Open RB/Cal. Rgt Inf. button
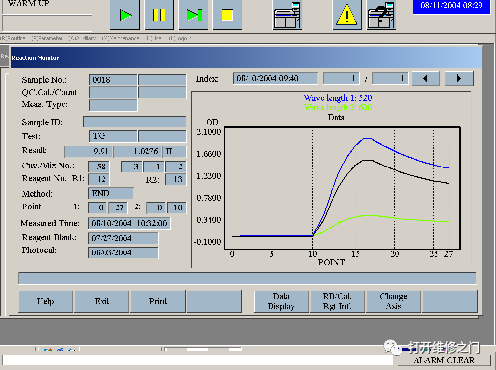The image size is (496, 370). (x=337, y=302)
